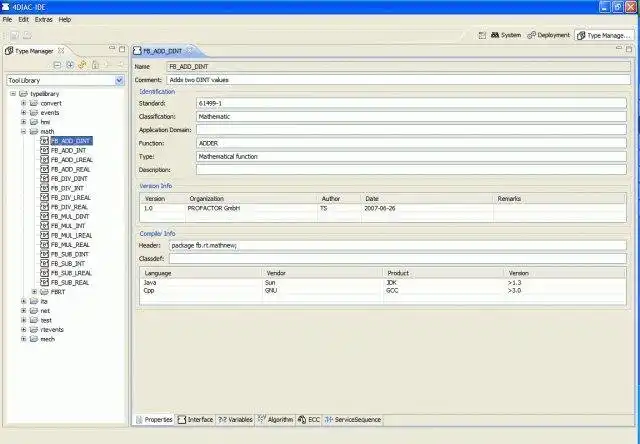Expand the FBRT subfolder
Screen dimensions: 640x444
[x=34, y=292]
